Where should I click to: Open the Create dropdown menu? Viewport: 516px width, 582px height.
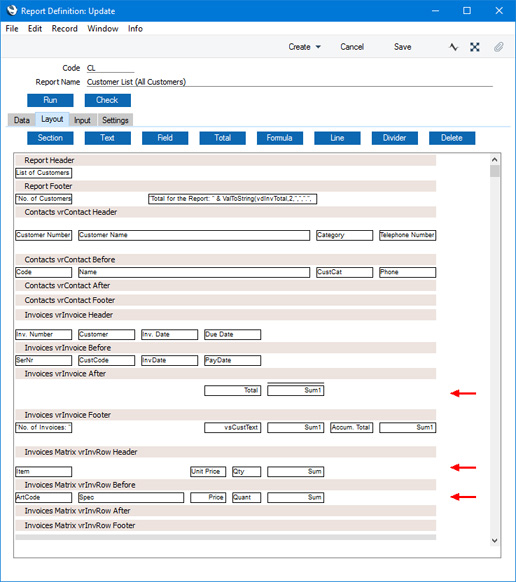click(304, 47)
